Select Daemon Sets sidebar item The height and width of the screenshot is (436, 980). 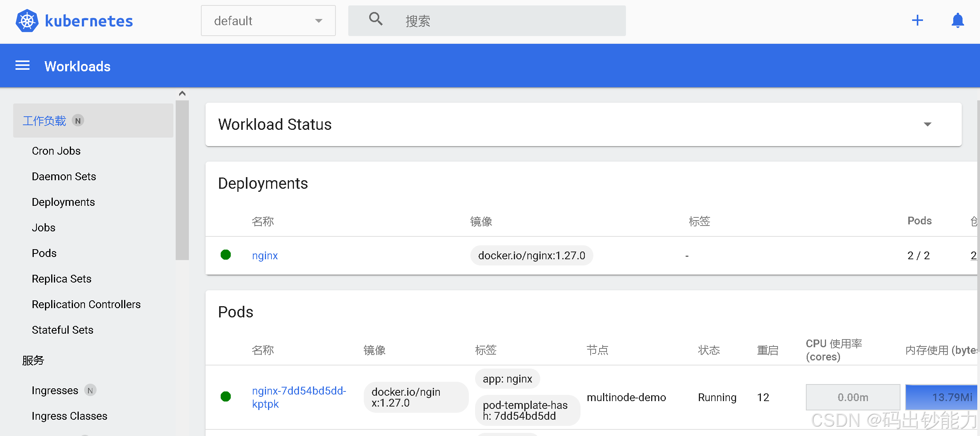(x=64, y=176)
